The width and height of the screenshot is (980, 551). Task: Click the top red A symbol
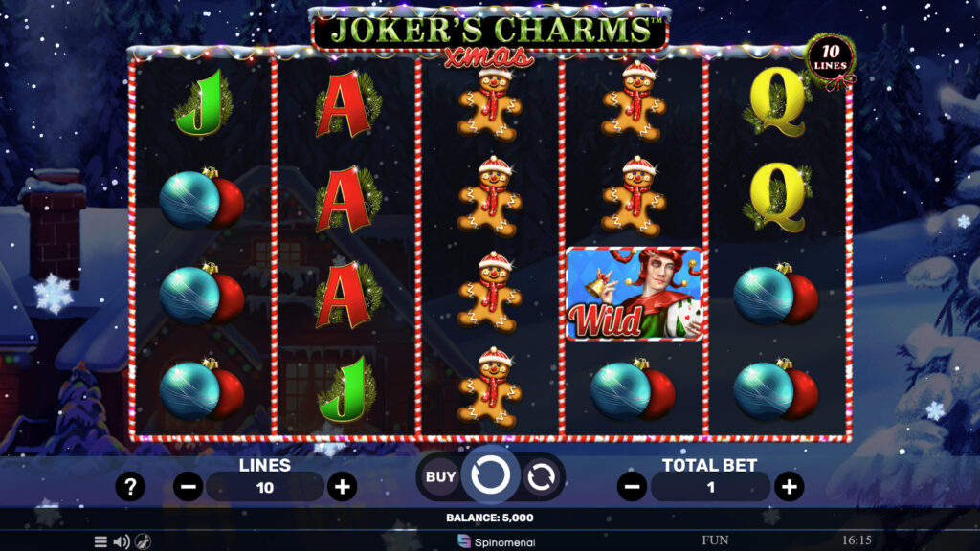pyautogui.click(x=345, y=103)
